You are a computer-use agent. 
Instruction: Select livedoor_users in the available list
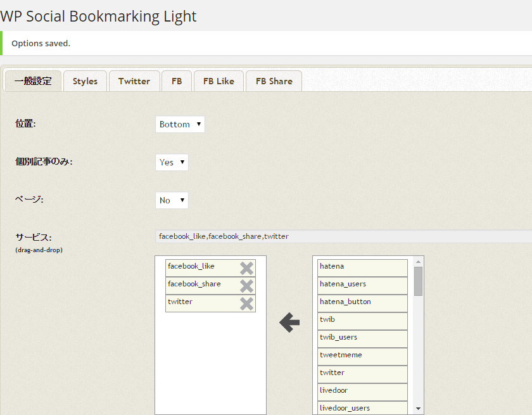pyautogui.click(x=362, y=408)
